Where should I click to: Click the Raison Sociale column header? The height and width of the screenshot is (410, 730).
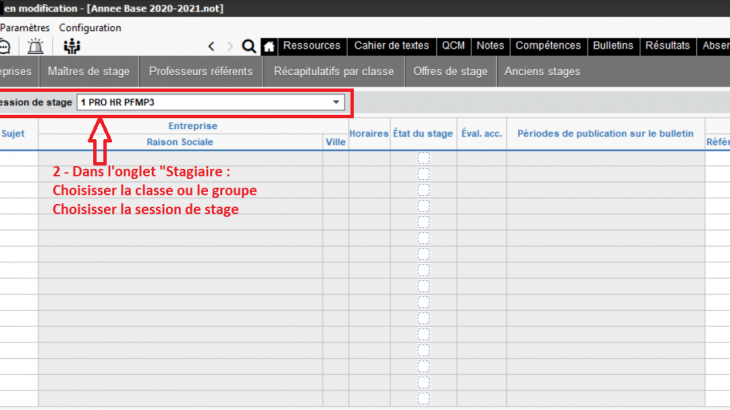(x=179, y=142)
